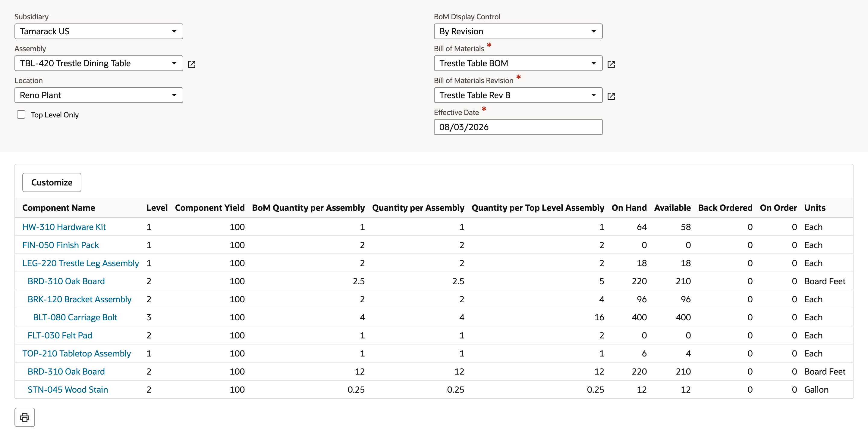The height and width of the screenshot is (442, 868).
Task: Click the Units column header
Action: 814,208
